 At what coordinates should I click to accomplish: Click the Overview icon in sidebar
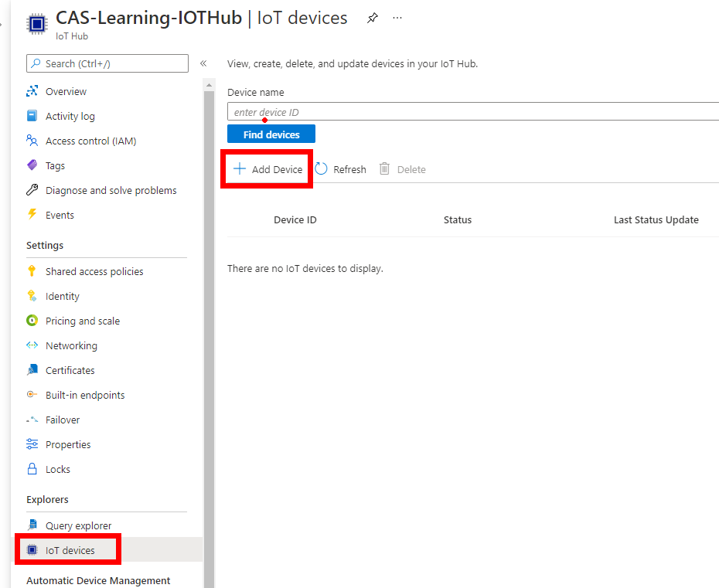coord(32,91)
